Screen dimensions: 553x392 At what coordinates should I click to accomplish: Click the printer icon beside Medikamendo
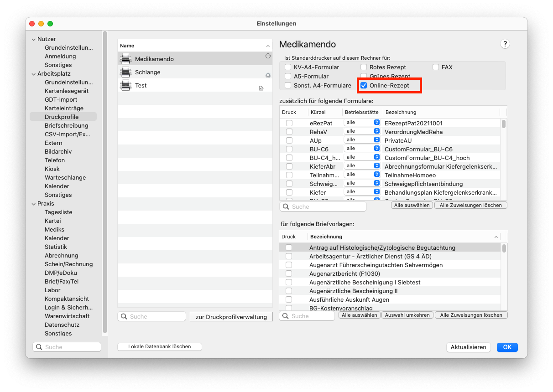click(125, 59)
